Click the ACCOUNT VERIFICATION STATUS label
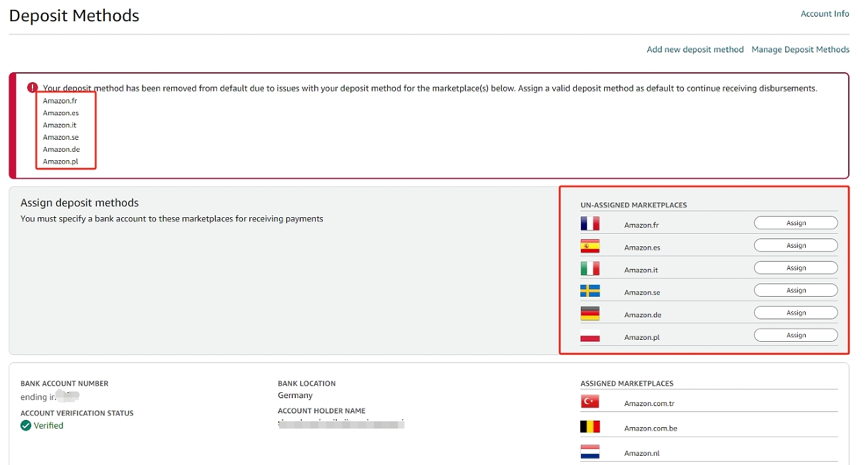 [x=77, y=413]
